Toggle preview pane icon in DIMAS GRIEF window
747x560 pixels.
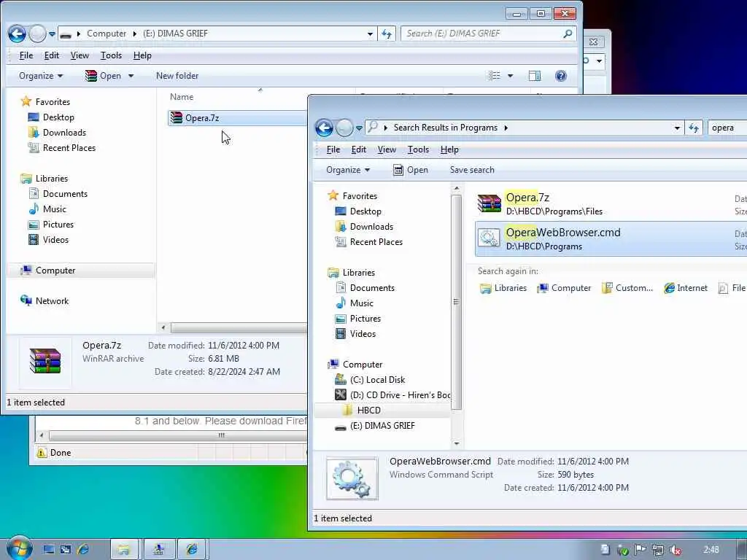(x=535, y=76)
